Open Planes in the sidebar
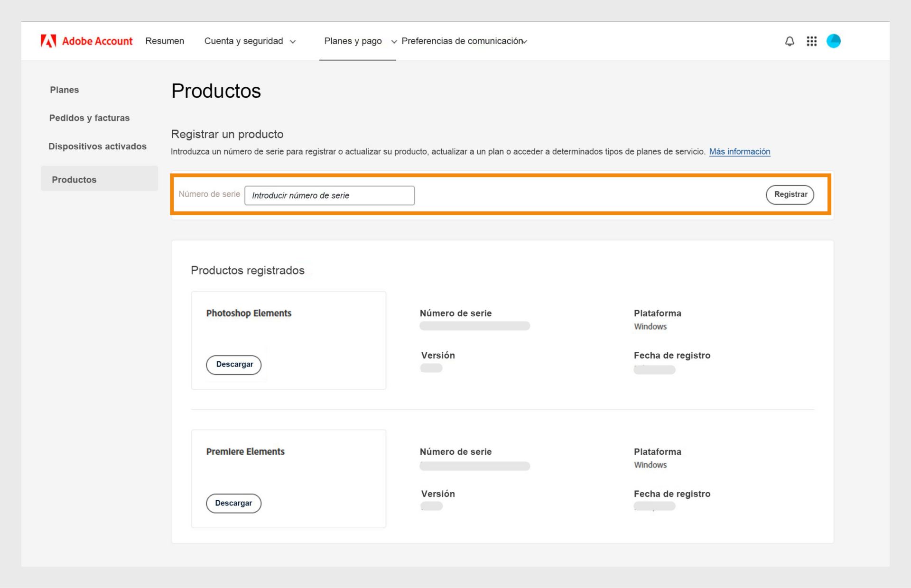Image resolution: width=911 pixels, height=588 pixels. click(x=65, y=90)
